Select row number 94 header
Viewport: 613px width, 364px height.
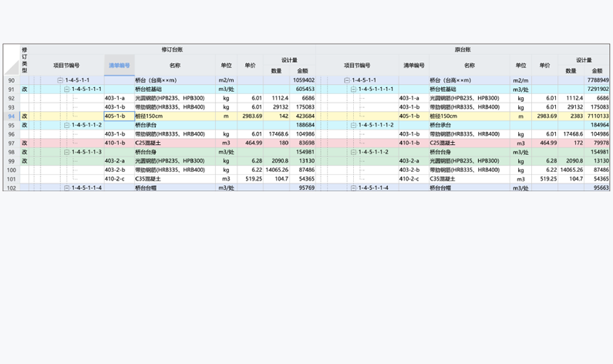click(x=11, y=116)
